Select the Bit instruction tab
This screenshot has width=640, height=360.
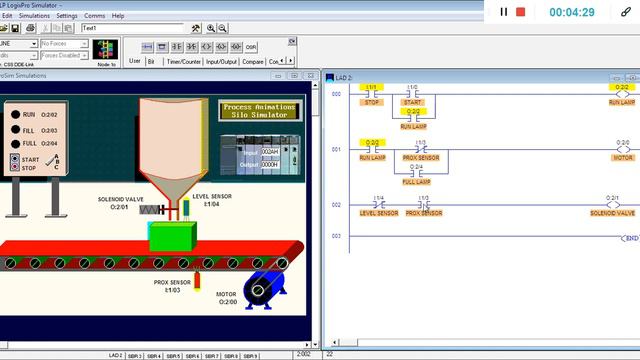click(151, 62)
